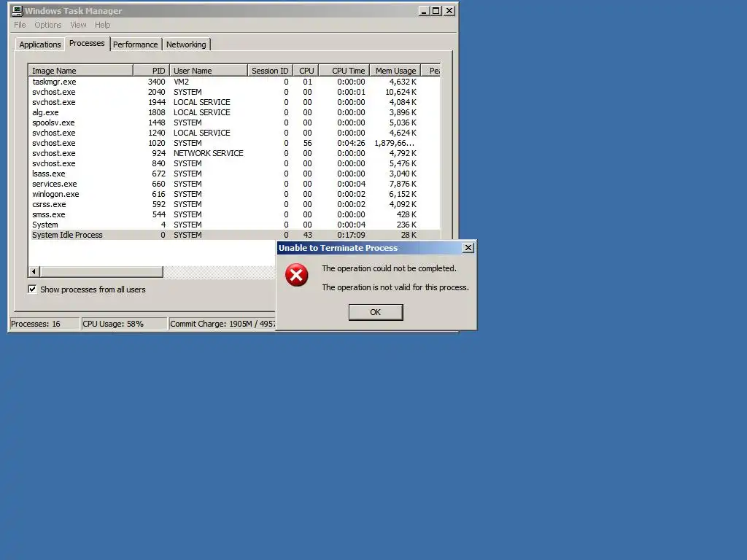This screenshot has width=747, height=560.
Task: Sort by Image Name column header
Action: (80, 71)
